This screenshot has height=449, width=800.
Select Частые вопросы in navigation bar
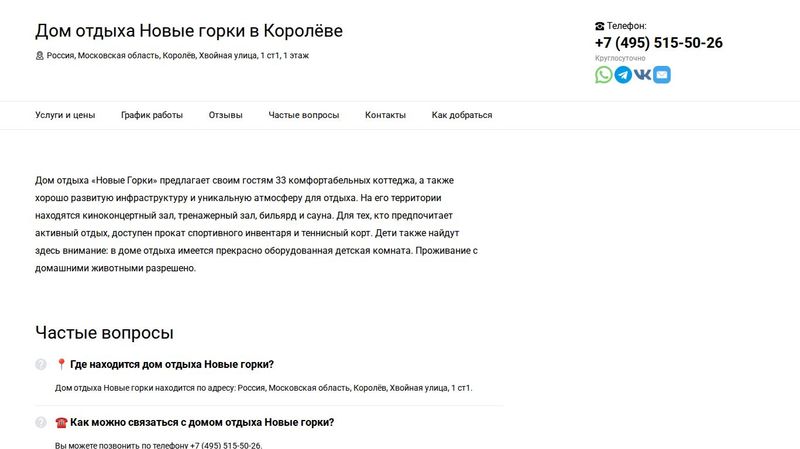pos(304,115)
